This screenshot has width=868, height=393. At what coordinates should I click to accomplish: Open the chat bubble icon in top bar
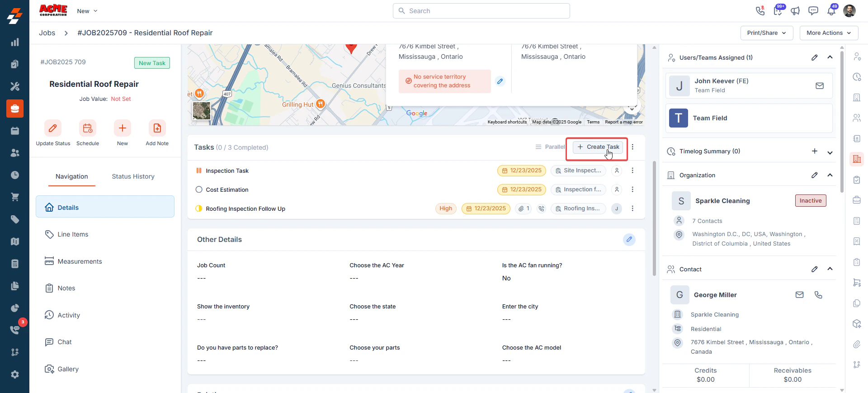(x=813, y=11)
